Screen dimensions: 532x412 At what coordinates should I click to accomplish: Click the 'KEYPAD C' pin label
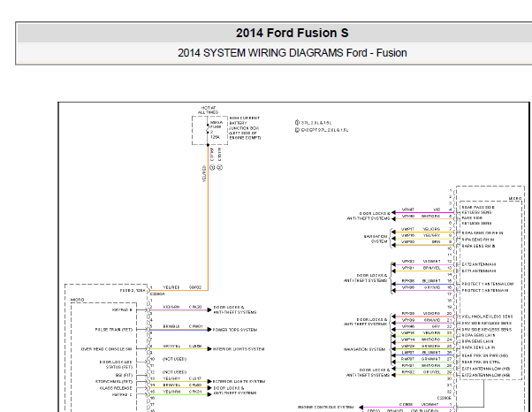pyautogui.click(x=122, y=395)
